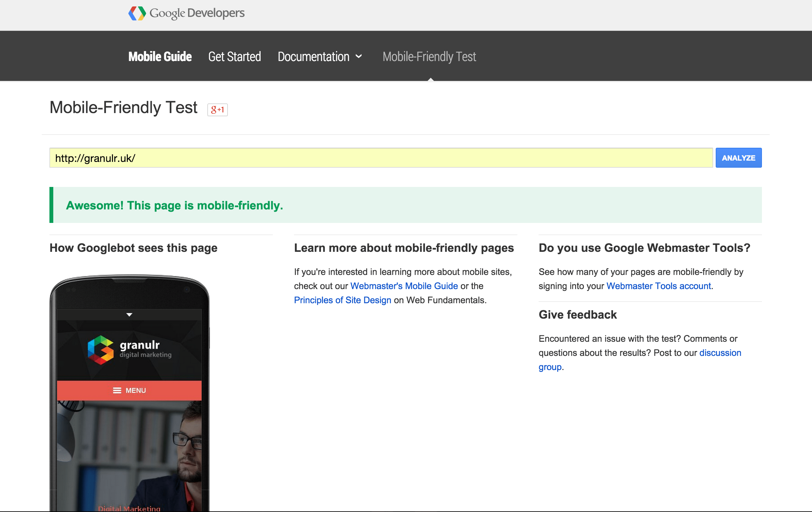This screenshot has width=812, height=512.
Task: Click the 'Give feedback' heading
Action: tap(578, 314)
